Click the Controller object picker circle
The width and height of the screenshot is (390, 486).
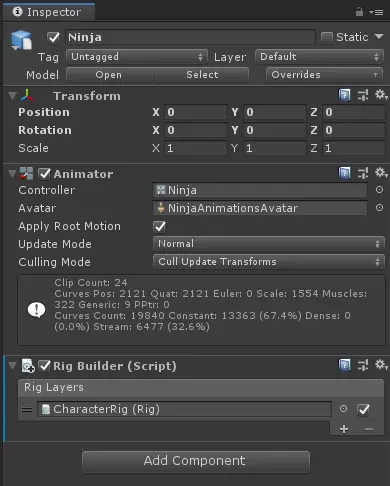click(x=379, y=190)
